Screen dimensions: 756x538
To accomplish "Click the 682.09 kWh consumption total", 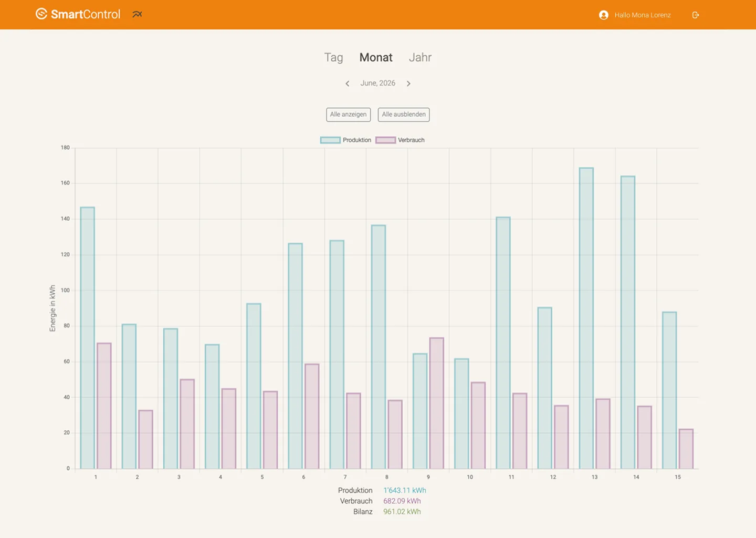I will 402,501.
